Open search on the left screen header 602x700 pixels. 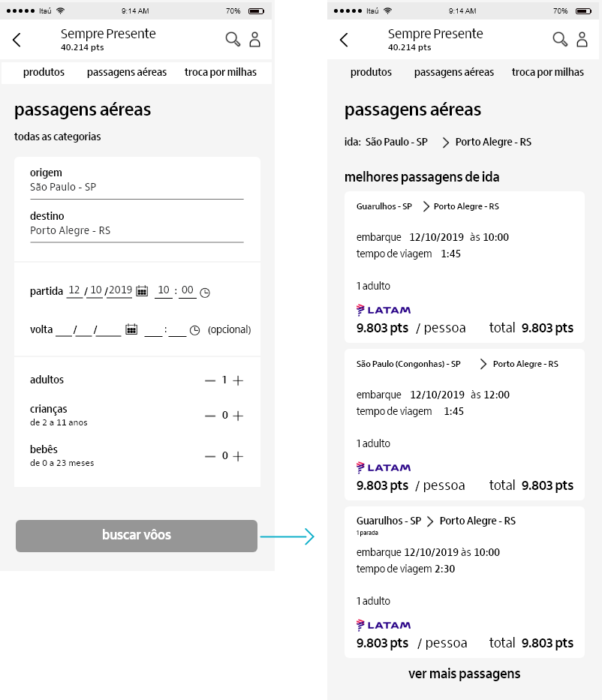[x=233, y=40]
